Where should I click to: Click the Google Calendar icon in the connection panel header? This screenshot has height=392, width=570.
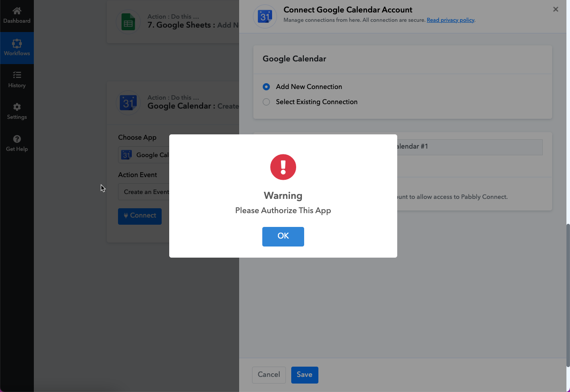[265, 16]
